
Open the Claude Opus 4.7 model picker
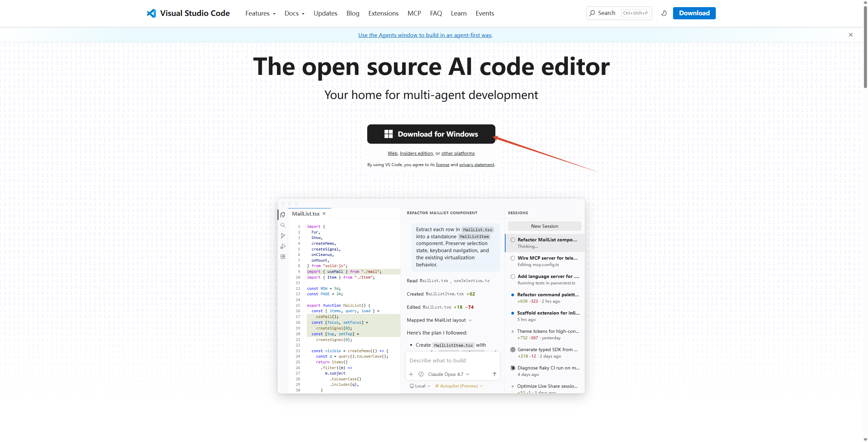pos(449,374)
